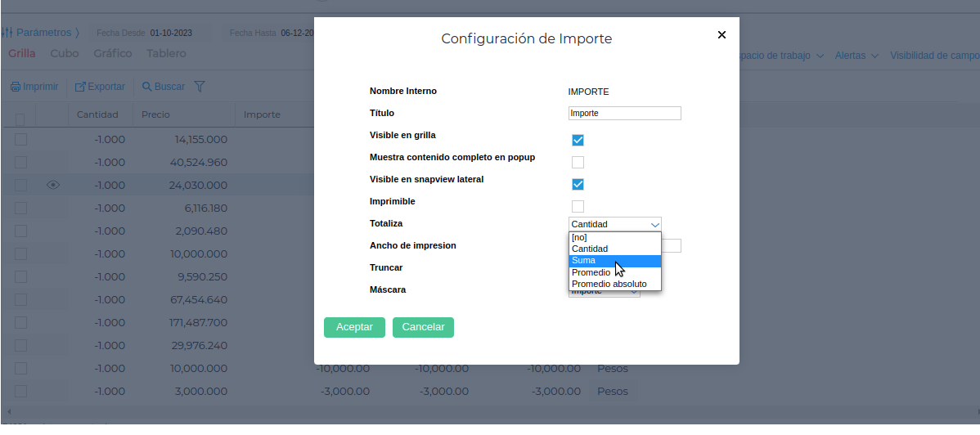The image size is (980, 435).
Task: Check the row with price 40,524.960
Action: [20, 163]
